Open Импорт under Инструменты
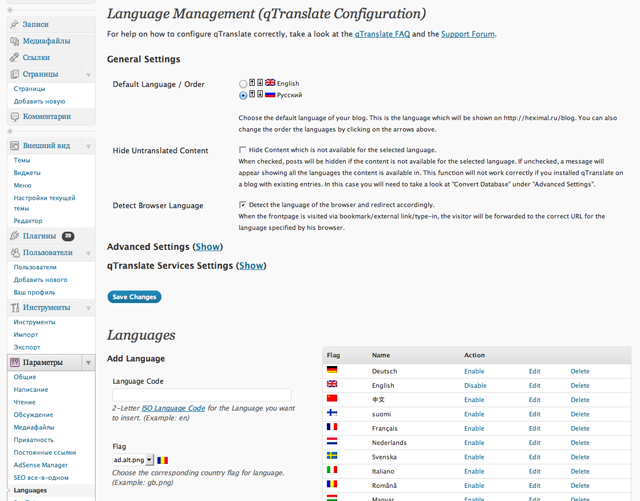The image size is (640, 501). point(26,334)
